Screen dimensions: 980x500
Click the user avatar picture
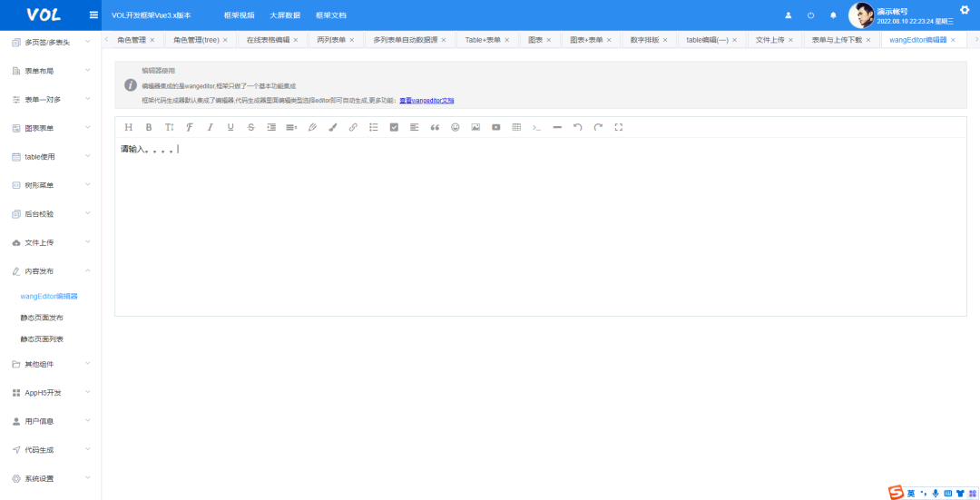click(x=861, y=15)
